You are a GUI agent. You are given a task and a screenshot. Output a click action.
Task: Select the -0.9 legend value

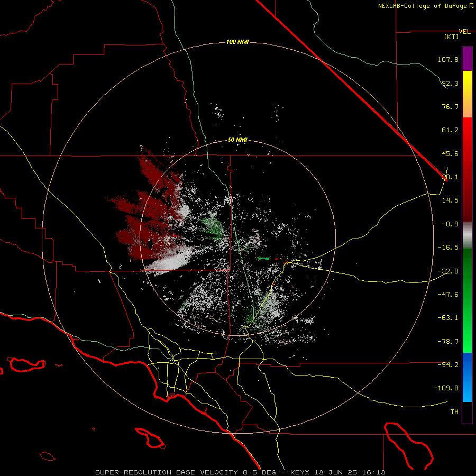click(450, 224)
